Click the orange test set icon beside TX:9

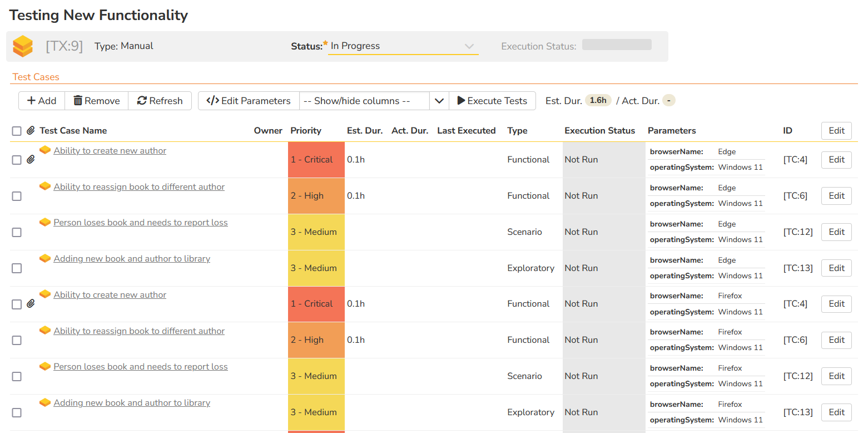pyautogui.click(x=23, y=46)
